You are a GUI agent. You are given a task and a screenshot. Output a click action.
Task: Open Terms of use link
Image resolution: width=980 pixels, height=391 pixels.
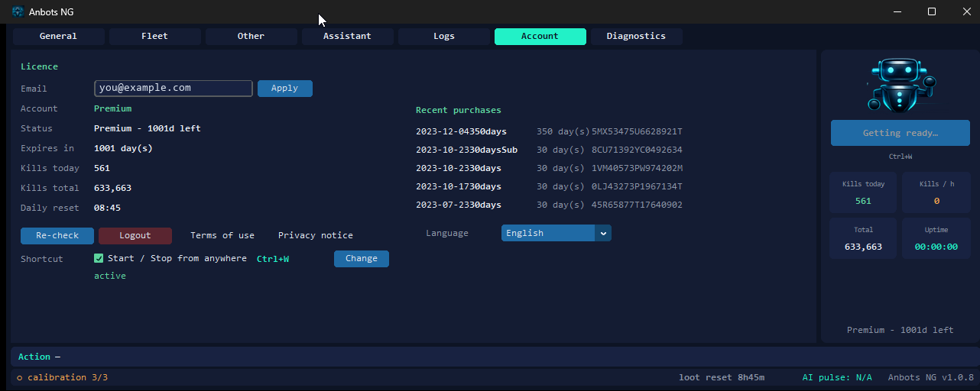pyautogui.click(x=222, y=236)
